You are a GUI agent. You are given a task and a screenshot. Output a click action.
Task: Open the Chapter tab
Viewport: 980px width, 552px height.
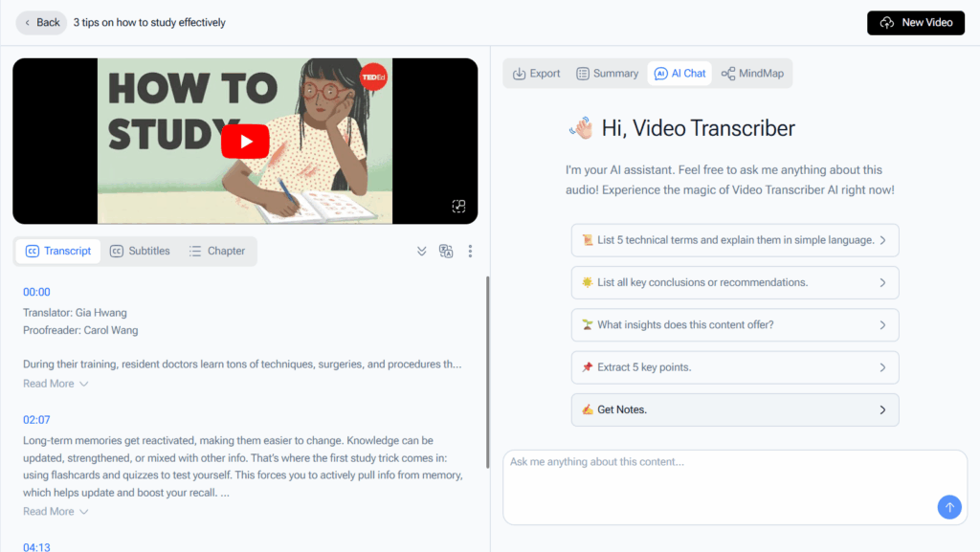click(x=217, y=251)
